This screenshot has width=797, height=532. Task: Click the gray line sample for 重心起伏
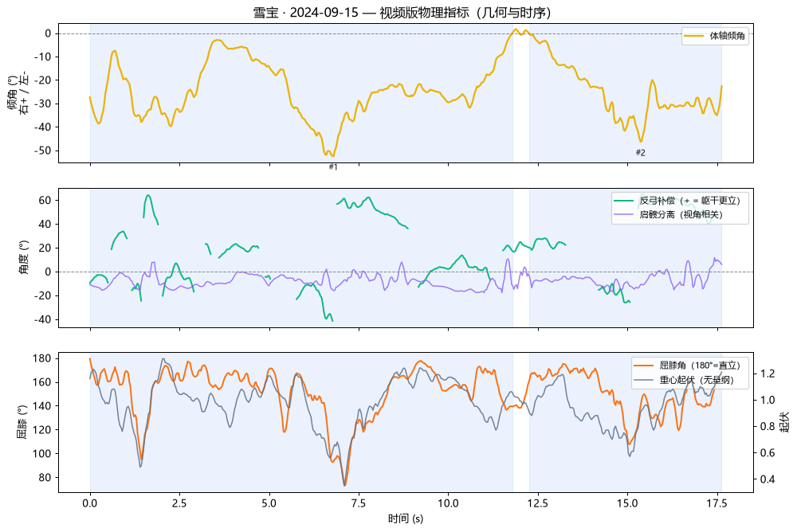tap(643, 380)
